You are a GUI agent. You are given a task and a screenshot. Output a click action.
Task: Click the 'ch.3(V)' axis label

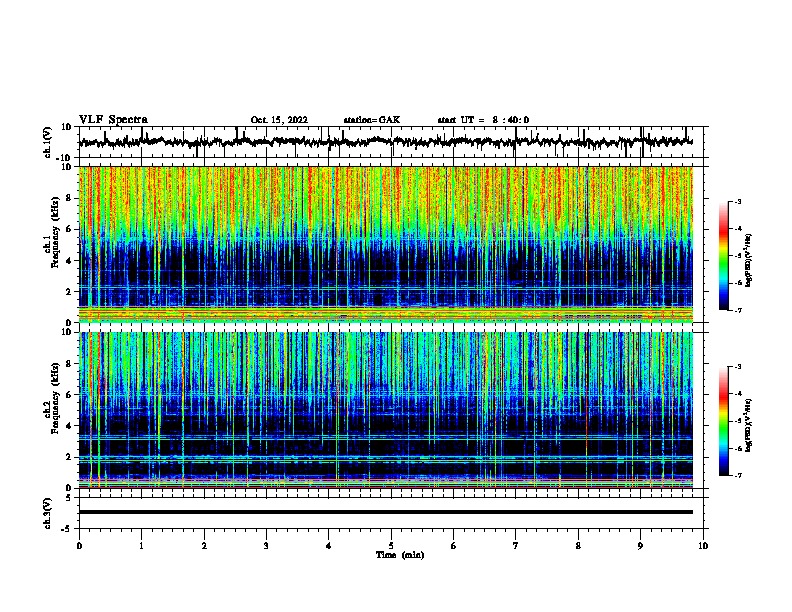point(48,513)
